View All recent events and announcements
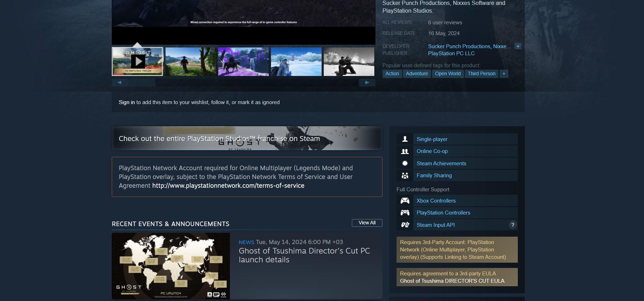This screenshot has width=644, height=301. coord(367,223)
